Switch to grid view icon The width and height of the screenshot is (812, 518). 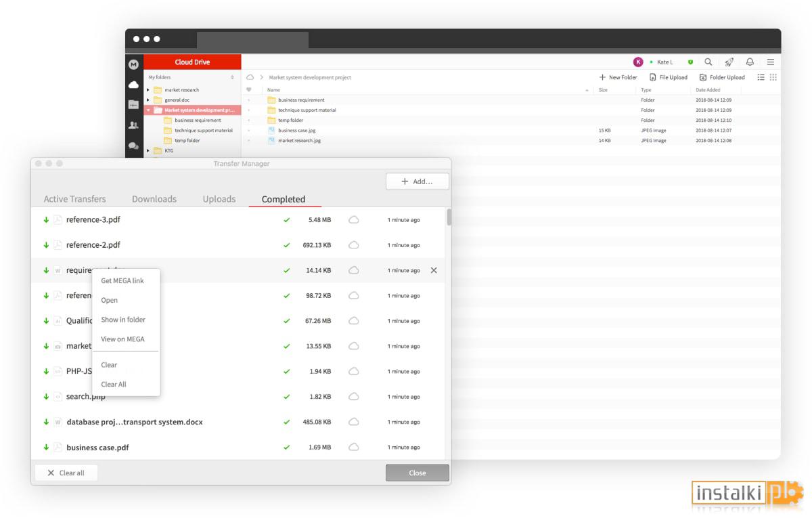click(x=773, y=77)
